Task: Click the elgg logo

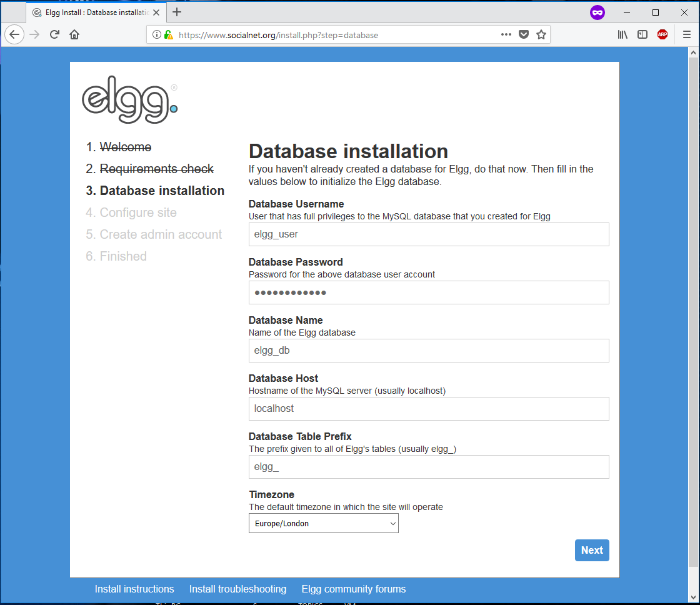Action: pos(130,99)
